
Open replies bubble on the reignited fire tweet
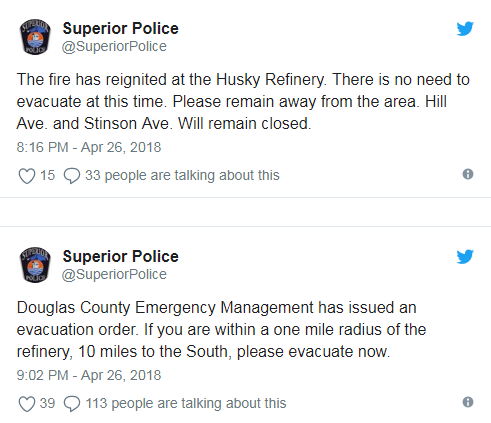pyautogui.click(x=72, y=176)
